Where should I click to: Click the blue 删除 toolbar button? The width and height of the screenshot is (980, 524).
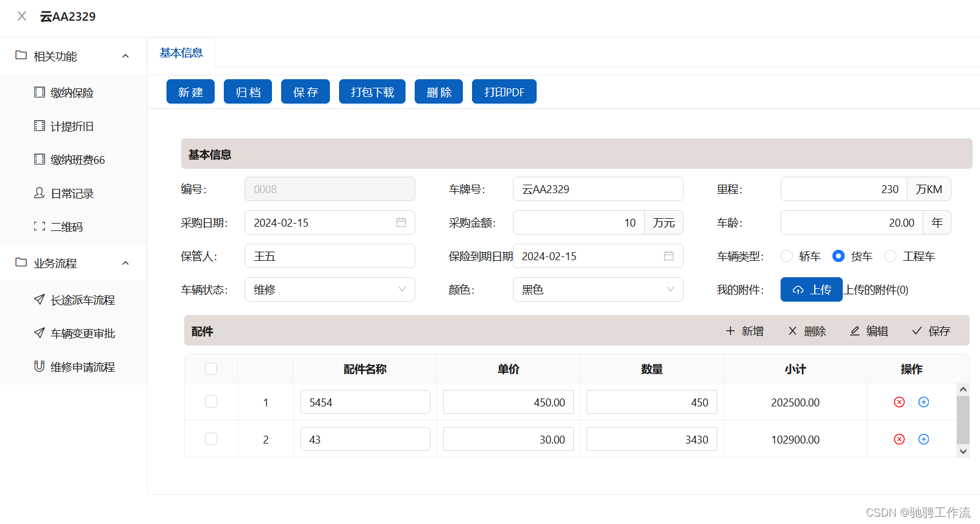coord(438,91)
